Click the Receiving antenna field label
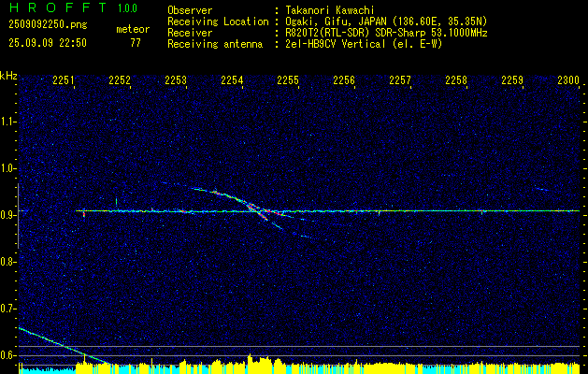The width and height of the screenshot is (588, 374). tap(215, 44)
